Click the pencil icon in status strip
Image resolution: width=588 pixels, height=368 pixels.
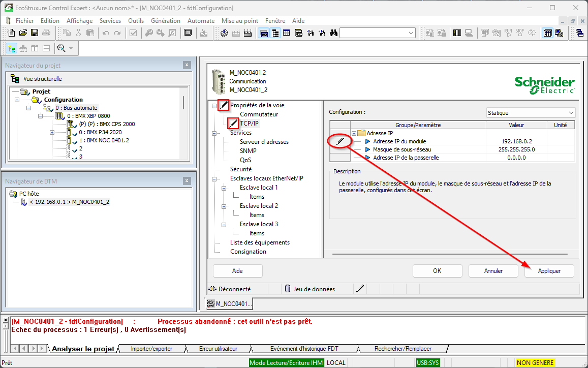click(360, 289)
